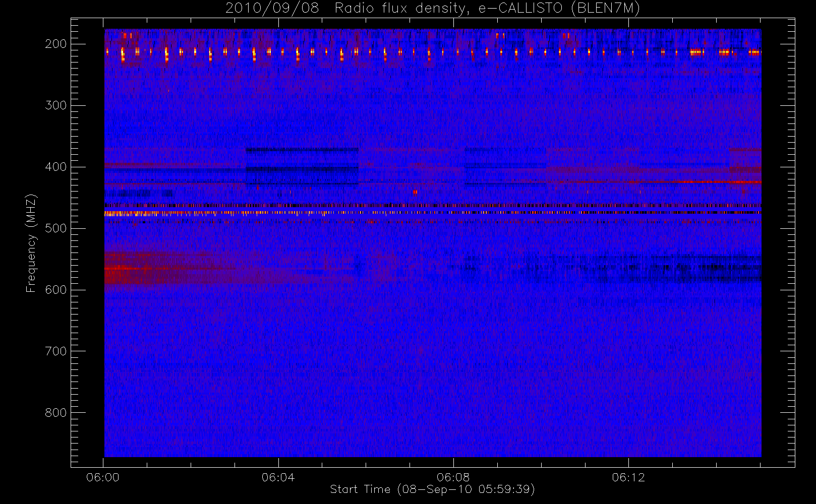Image resolution: width=816 pixels, height=504 pixels.
Task: Click the 06:08 time tick label
Action: [453, 477]
